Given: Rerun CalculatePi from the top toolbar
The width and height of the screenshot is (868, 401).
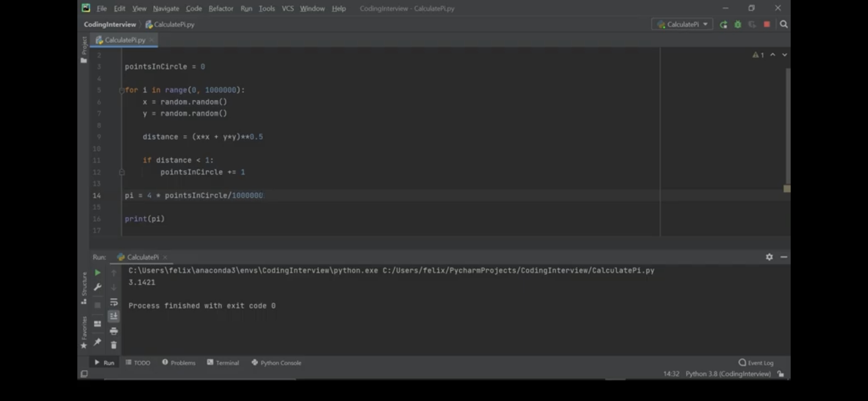Looking at the screenshot, I should point(723,25).
